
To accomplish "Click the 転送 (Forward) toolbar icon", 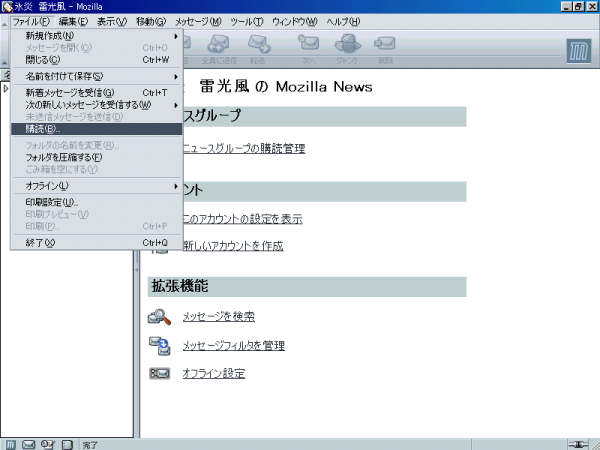I will tap(258, 48).
